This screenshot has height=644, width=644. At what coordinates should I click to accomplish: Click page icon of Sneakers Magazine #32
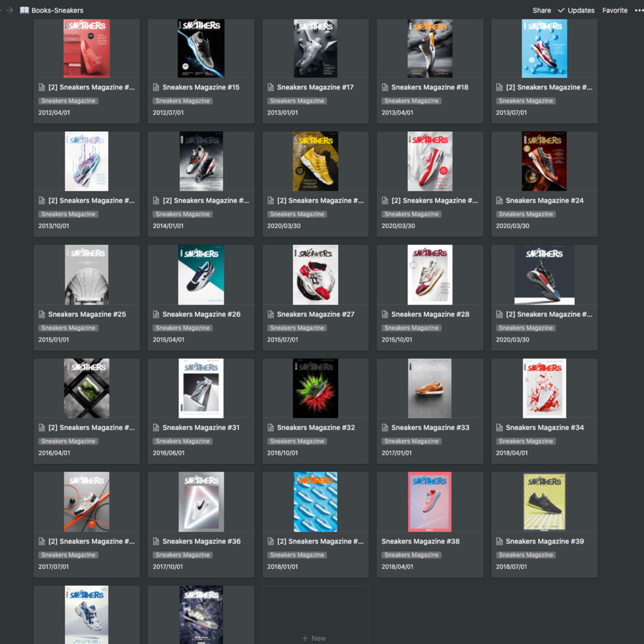coord(271,428)
